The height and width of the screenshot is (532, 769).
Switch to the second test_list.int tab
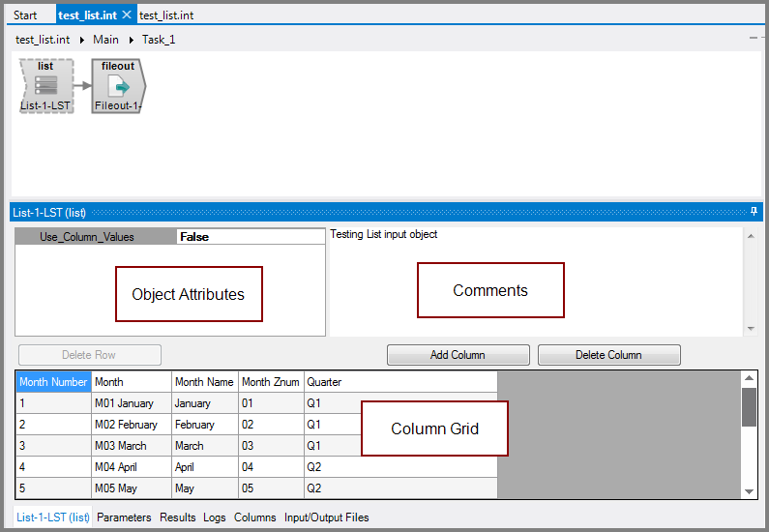[166, 15]
